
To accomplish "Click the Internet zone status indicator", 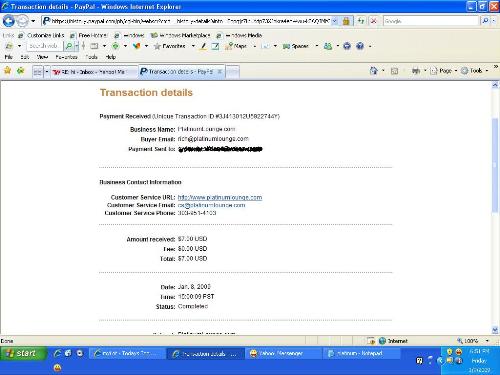I will pyautogui.click(x=393, y=341).
